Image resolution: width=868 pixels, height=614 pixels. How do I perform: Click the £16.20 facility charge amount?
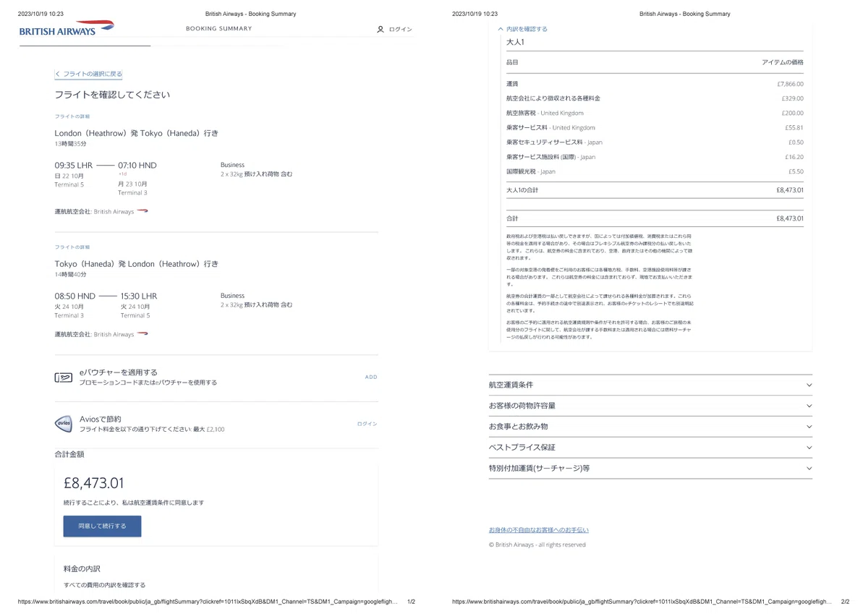[794, 157]
